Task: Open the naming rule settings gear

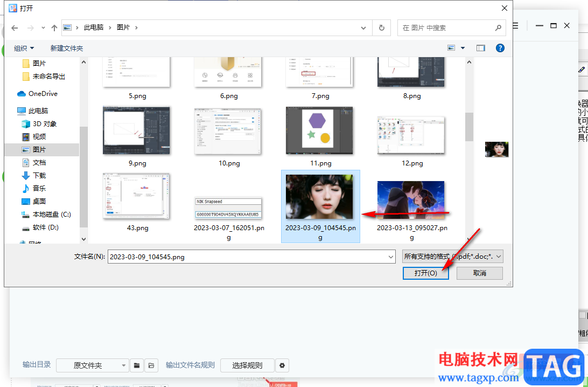Action: tap(282, 365)
